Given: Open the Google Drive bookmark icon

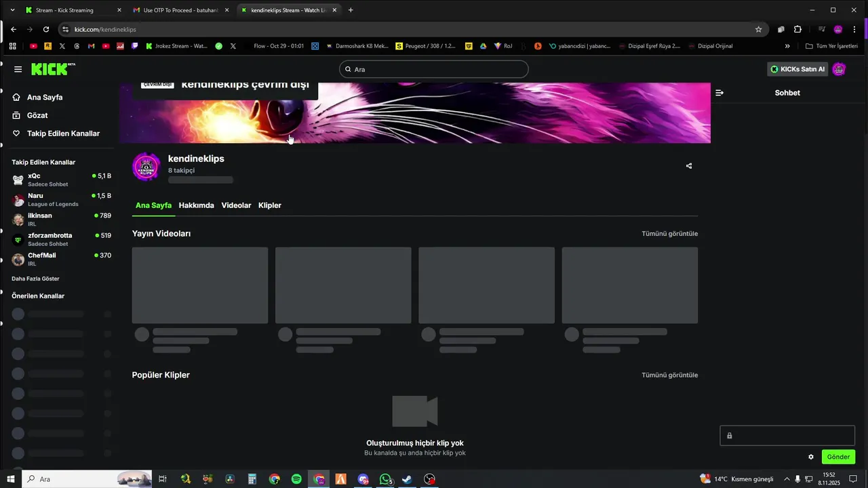Looking at the screenshot, I should click(x=483, y=46).
